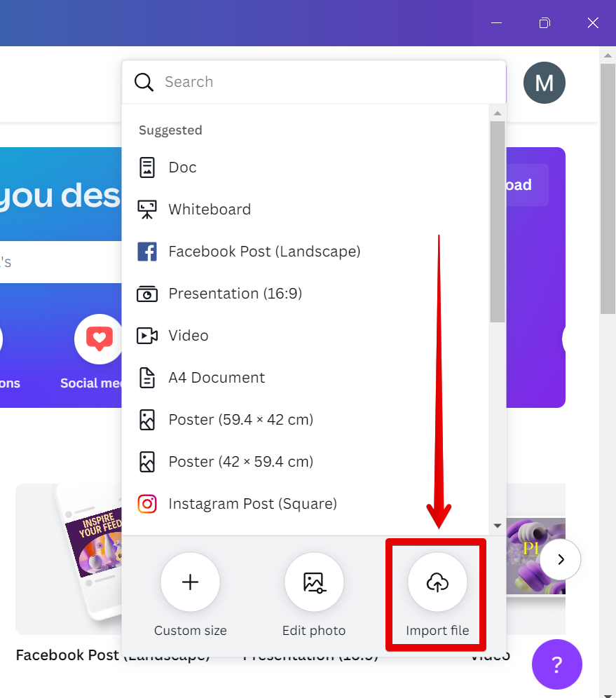Click the Doc document icon

click(147, 167)
